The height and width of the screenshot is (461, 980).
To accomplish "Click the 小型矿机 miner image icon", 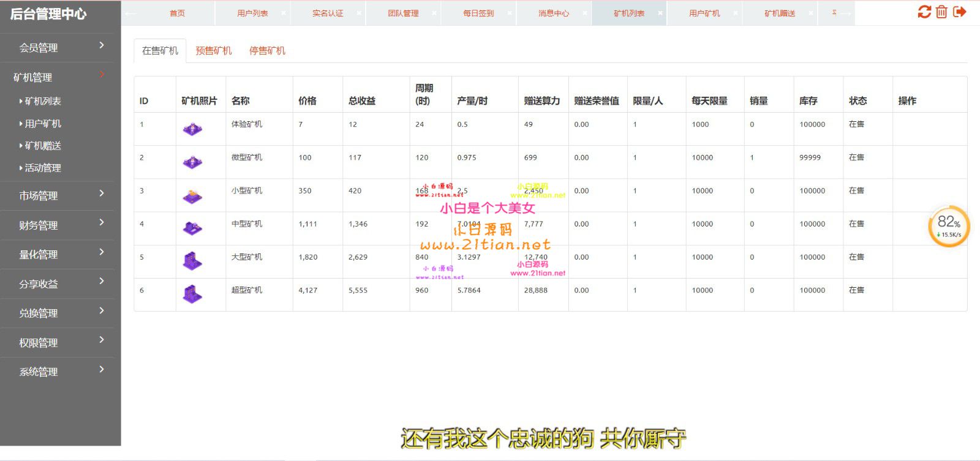I will 192,196.
